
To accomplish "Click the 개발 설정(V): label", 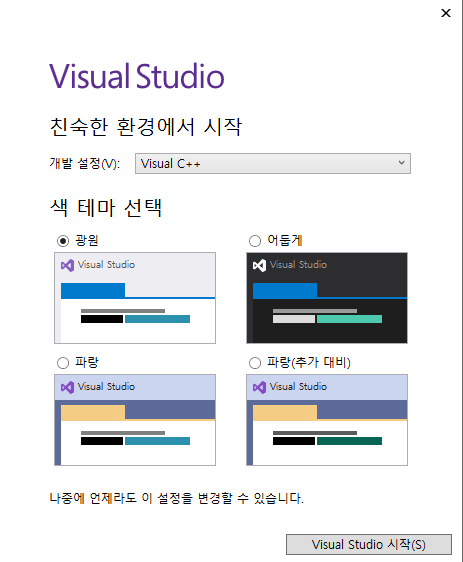I will coord(85,164).
